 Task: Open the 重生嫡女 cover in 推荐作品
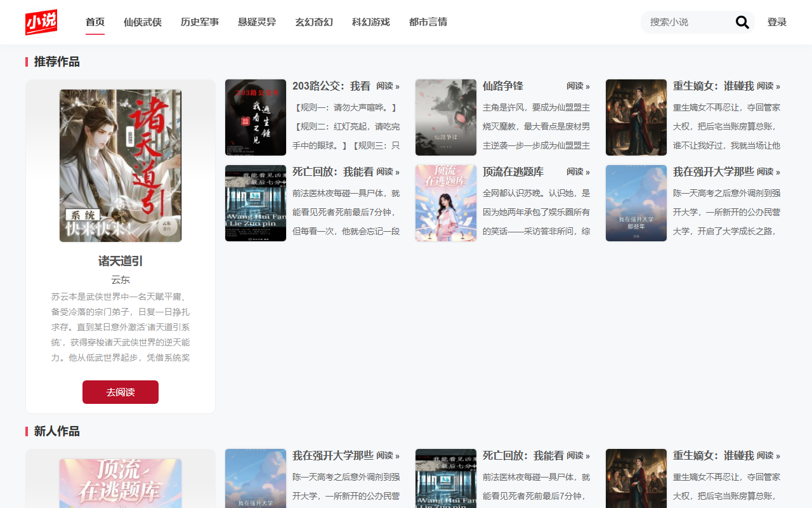click(636, 117)
